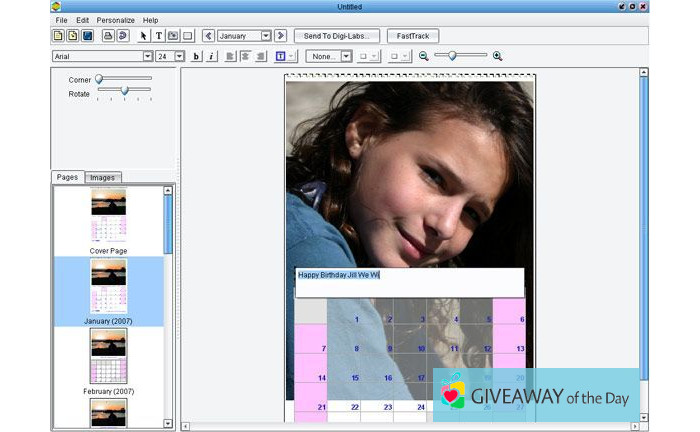Toggle italic text formatting

point(212,56)
